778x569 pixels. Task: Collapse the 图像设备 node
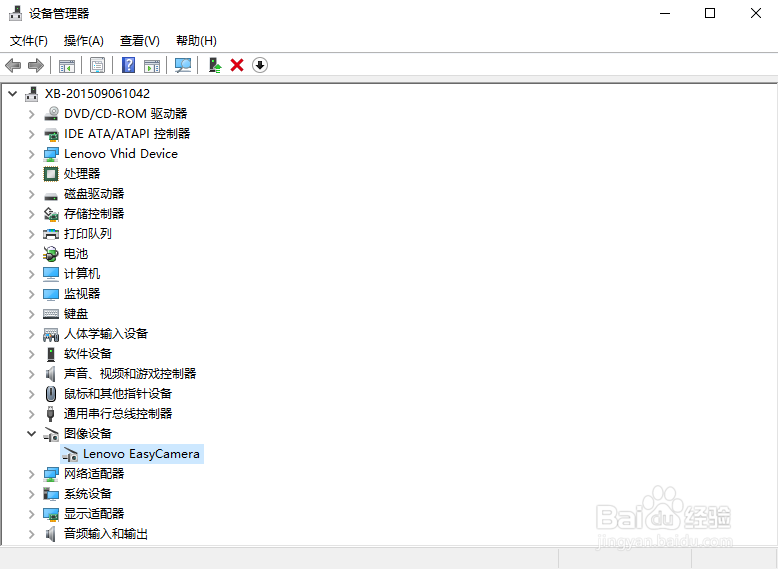pyautogui.click(x=32, y=434)
